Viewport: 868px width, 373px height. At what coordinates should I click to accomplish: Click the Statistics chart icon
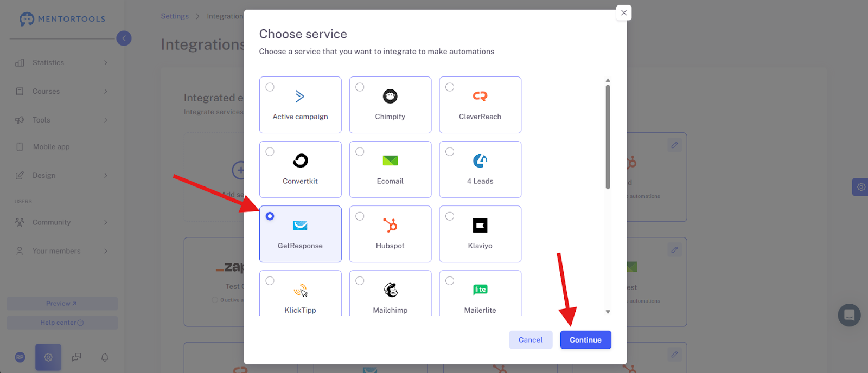click(x=20, y=63)
